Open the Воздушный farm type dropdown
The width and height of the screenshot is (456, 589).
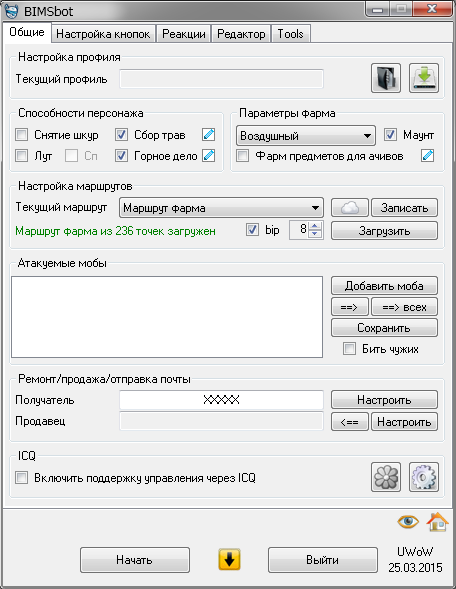(x=306, y=136)
